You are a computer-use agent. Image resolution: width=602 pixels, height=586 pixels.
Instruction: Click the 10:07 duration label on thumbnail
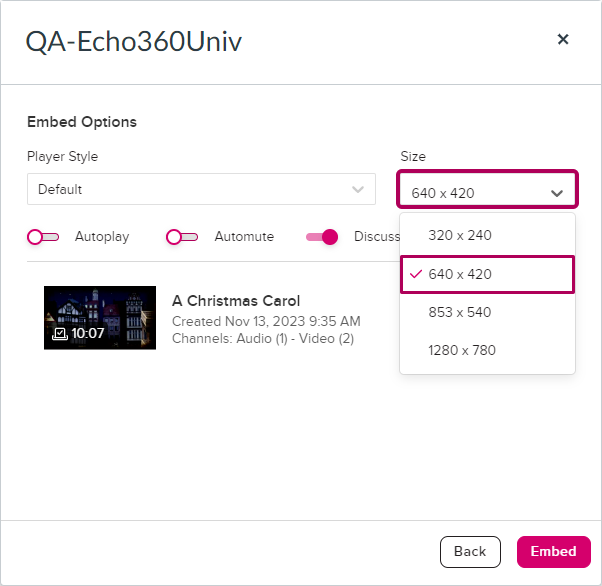pyautogui.click(x=88, y=333)
